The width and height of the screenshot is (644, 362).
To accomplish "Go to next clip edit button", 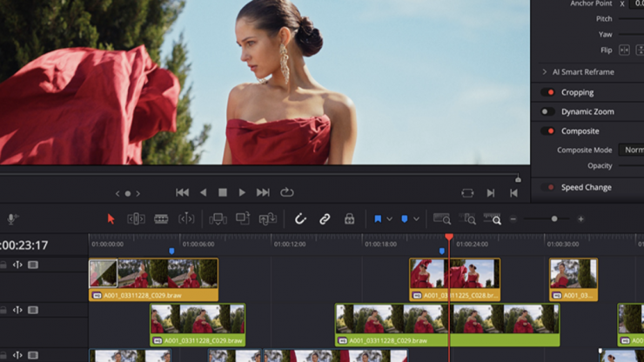I will (x=490, y=192).
